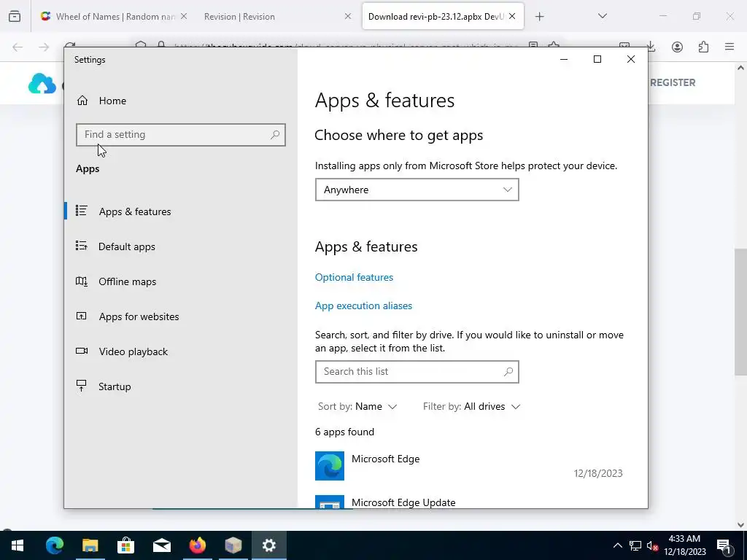Open Firefox hamburger menu
Viewport: 747px width, 560px height.
coord(729,47)
